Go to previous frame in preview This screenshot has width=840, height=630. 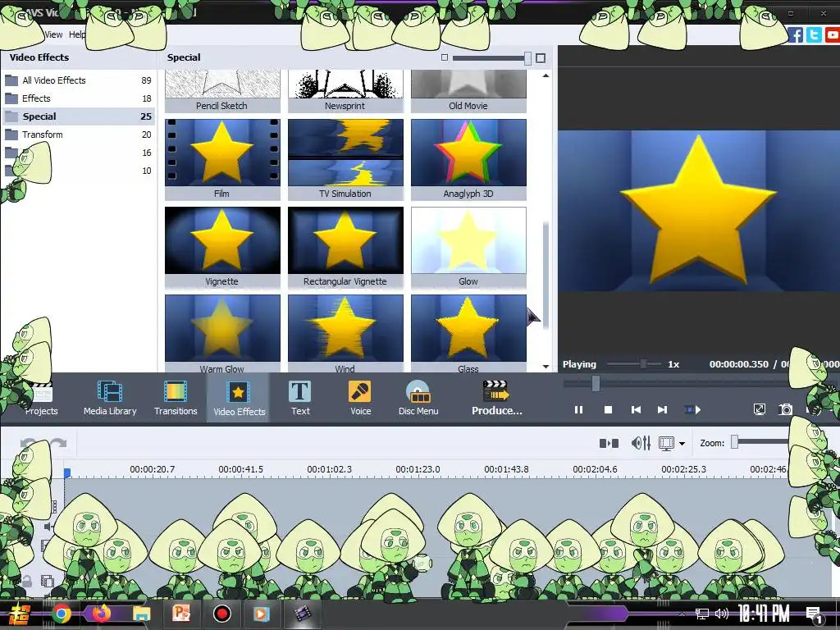pyautogui.click(x=636, y=410)
